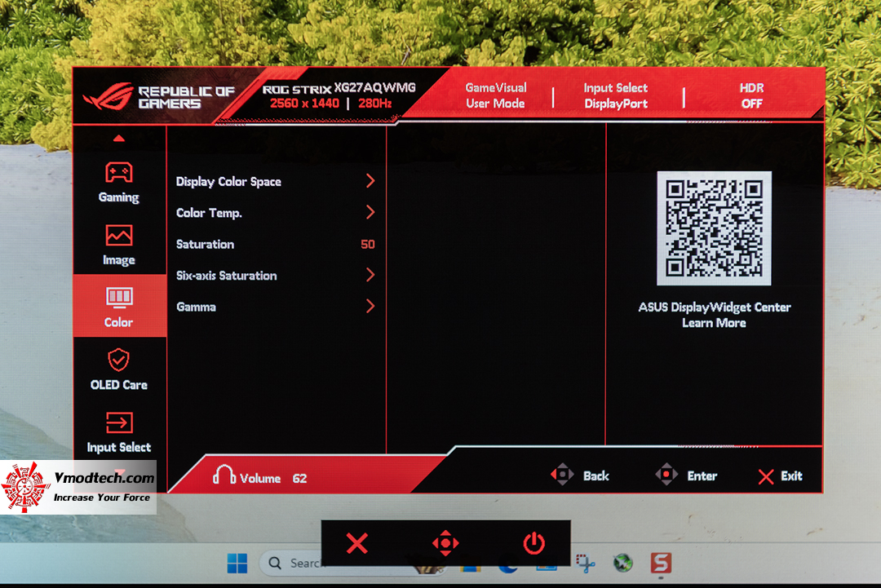881x588 pixels.
Task: Click the HDR OFF status
Action: 752,95
